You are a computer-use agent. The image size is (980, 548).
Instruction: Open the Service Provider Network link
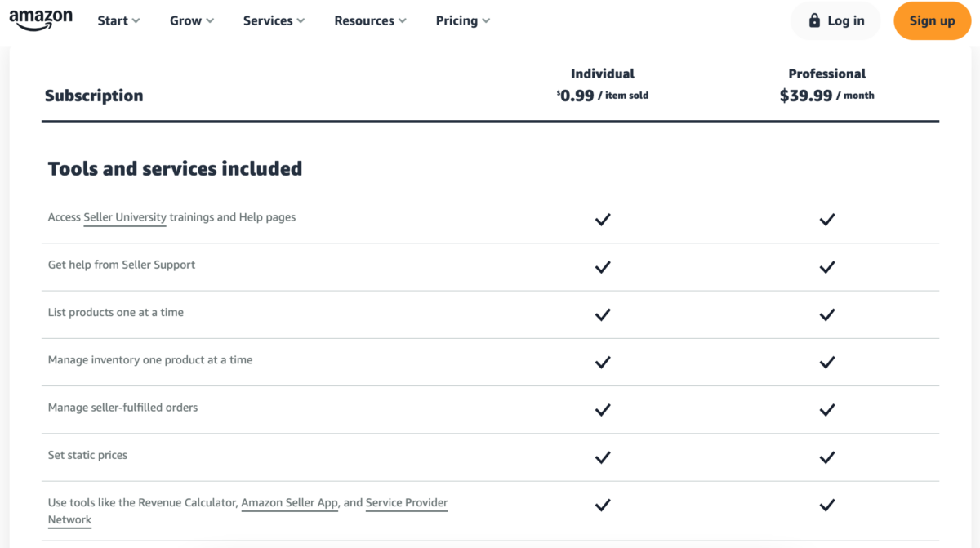[x=406, y=502]
